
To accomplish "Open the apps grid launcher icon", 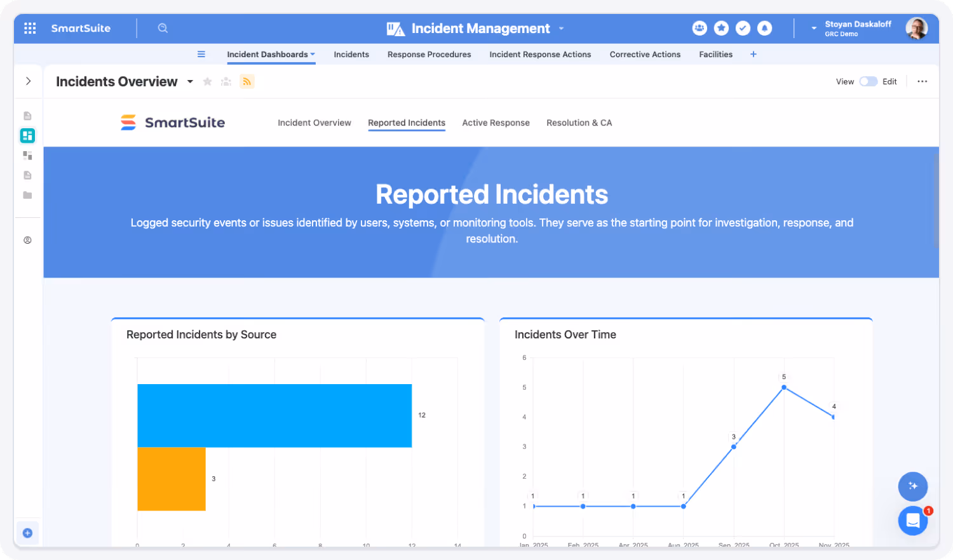I will (30, 28).
